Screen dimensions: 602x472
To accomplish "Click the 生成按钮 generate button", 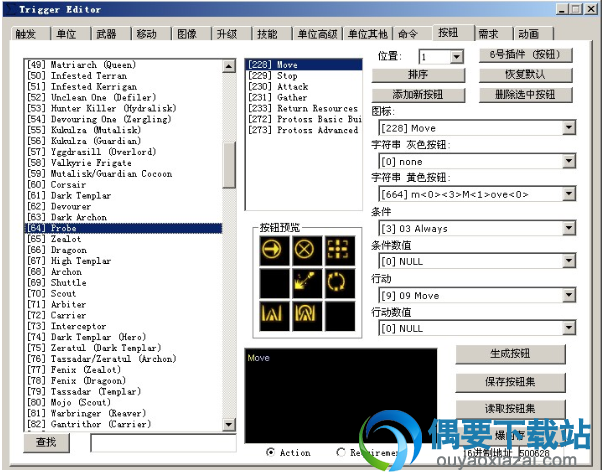I will pos(510,354).
